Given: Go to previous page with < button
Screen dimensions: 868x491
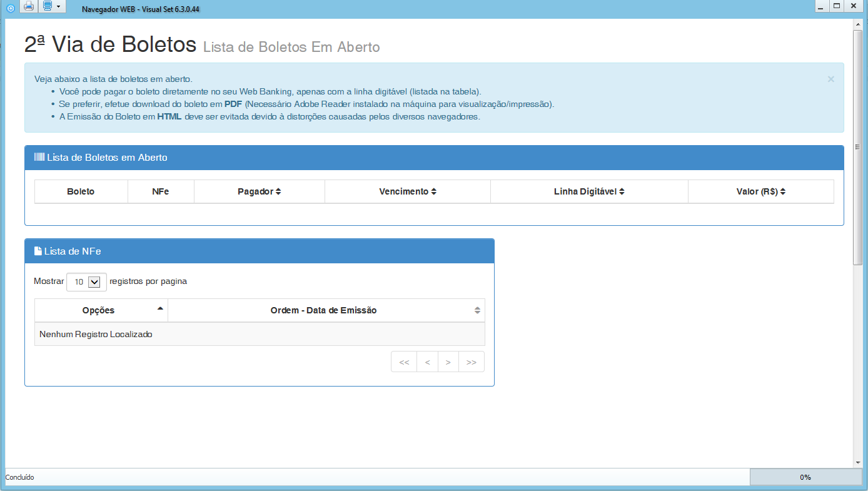Looking at the screenshot, I should (427, 362).
